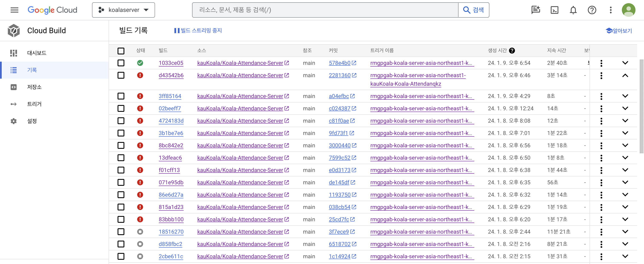Click the user account avatar
Viewport: 644px width, 264px height.
click(628, 10)
